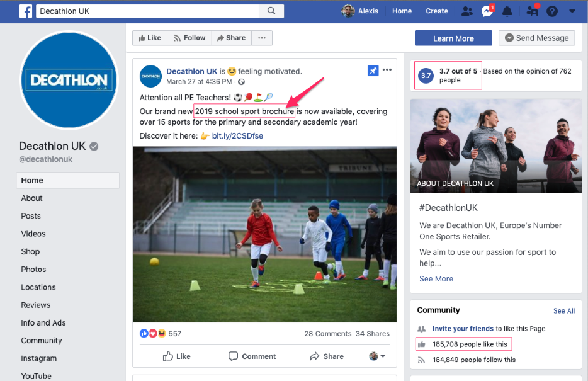
Task: Open the YouTube section
Action: 36,376
